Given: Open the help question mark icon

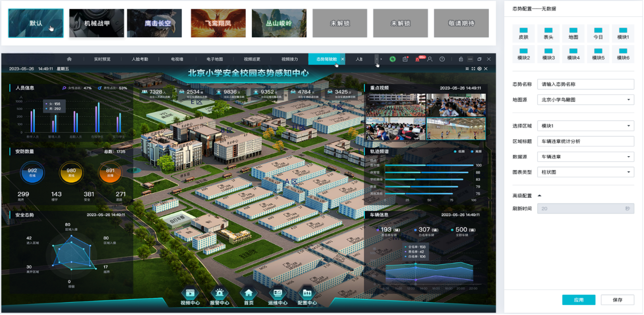Looking at the screenshot, I should coord(442,59).
